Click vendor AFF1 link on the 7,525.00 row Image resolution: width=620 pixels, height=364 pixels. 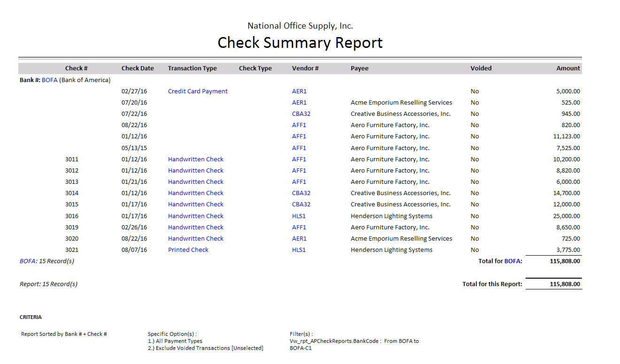299,148
